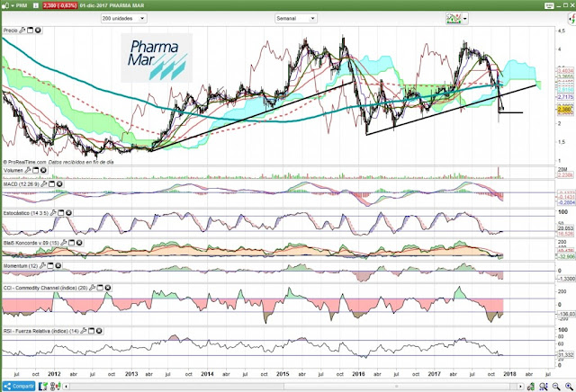This screenshot has height=392, width=576.
Task: Maximize the Estocástico panel
Action: (x=60, y=213)
